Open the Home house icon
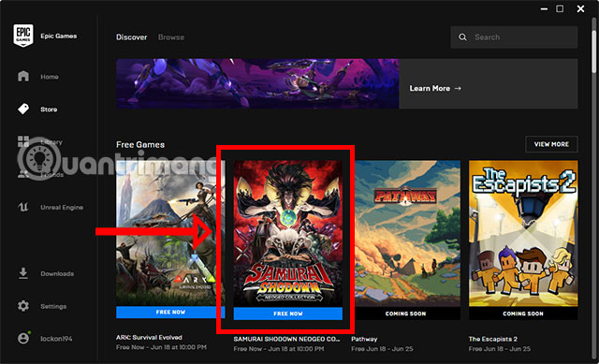 (x=23, y=76)
